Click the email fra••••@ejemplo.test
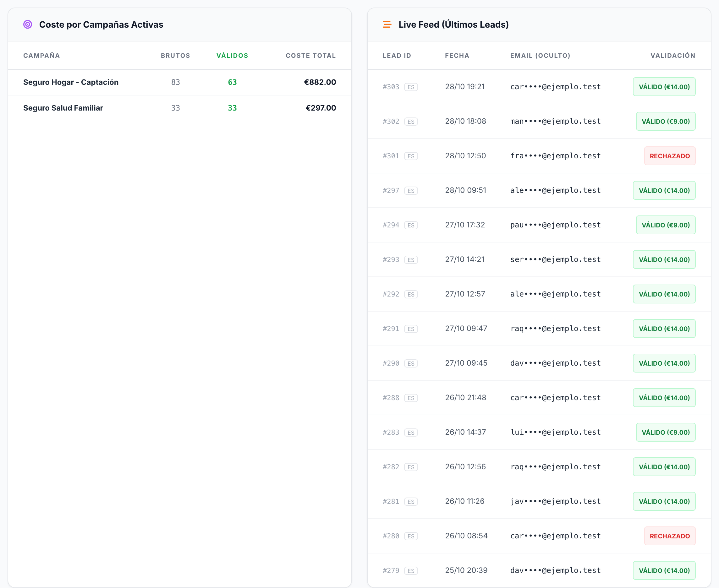This screenshot has width=719, height=588. point(556,156)
